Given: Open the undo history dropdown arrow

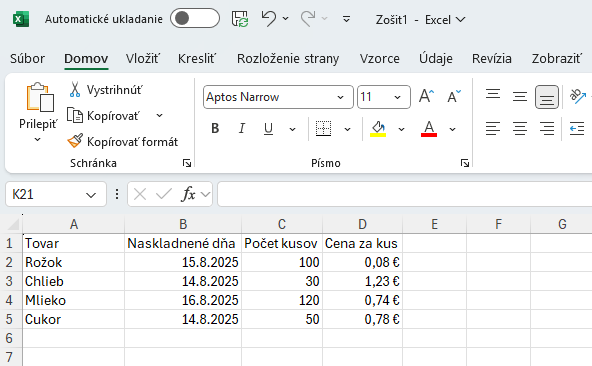Looking at the screenshot, I should click(x=286, y=19).
